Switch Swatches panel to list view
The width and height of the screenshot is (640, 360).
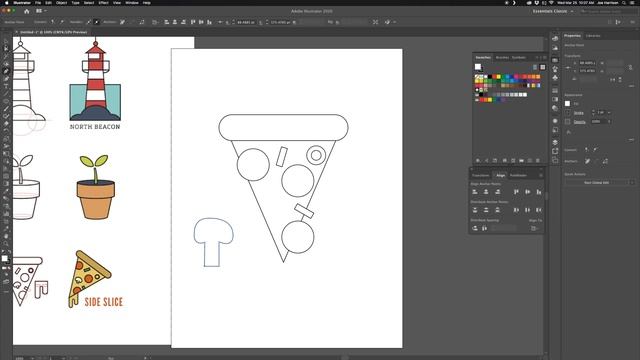535,67
